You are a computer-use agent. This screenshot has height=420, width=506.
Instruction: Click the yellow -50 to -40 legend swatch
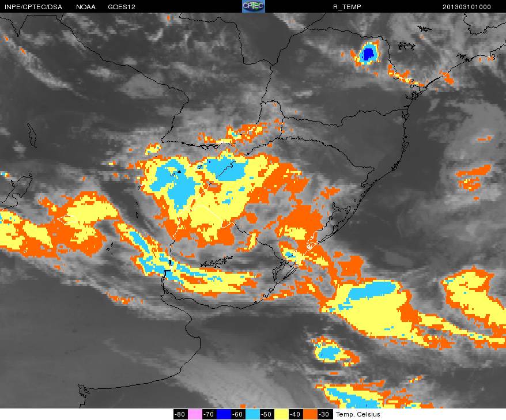(281, 414)
